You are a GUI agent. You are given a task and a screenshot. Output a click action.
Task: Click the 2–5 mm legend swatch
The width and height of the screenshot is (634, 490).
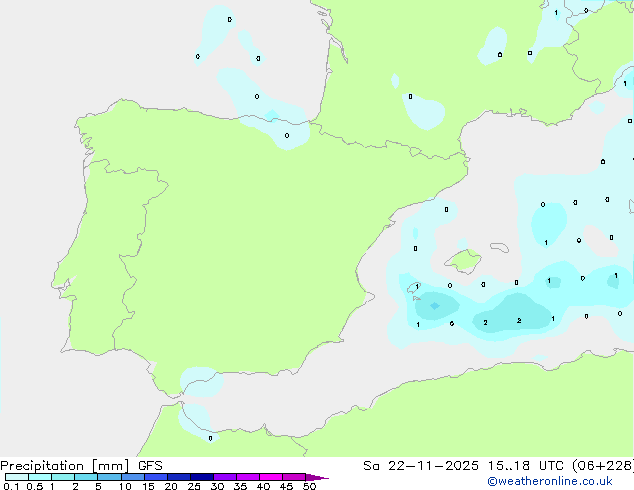(x=86, y=477)
